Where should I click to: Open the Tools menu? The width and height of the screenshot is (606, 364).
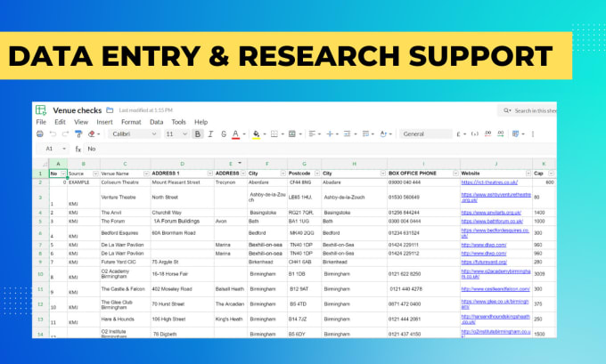point(178,122)
